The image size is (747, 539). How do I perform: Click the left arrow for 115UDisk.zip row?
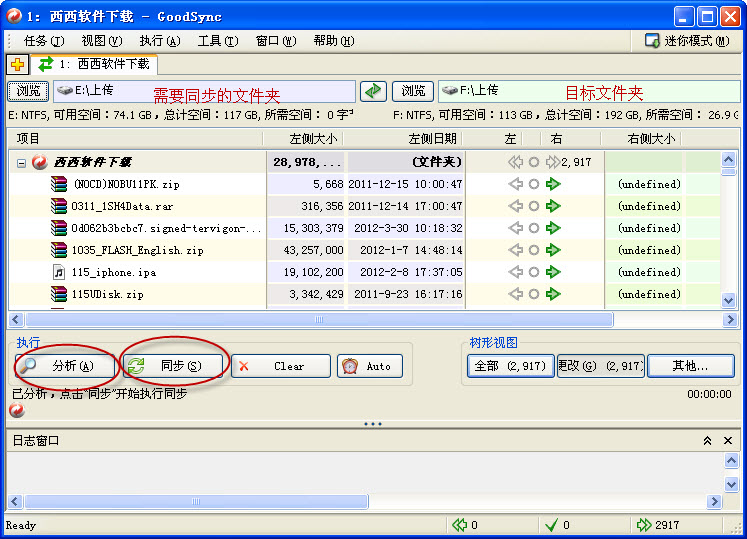[515, 294]
